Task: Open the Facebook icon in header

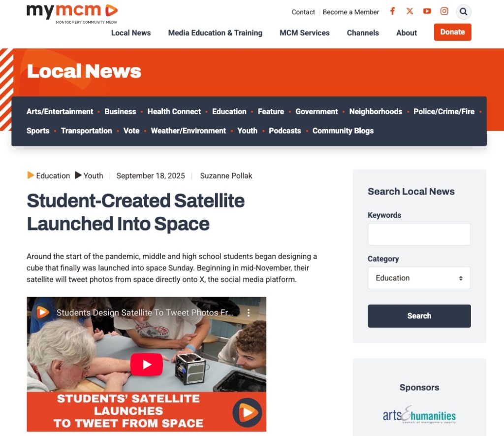Action: click(x=392, y=11)
